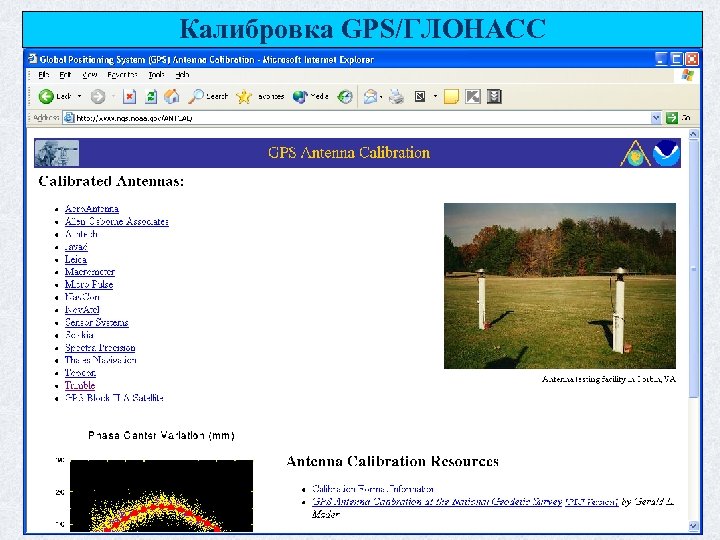This screenshot has width=720, height=540.
Task: Open the Topcon link
Action: coord(80,372)
